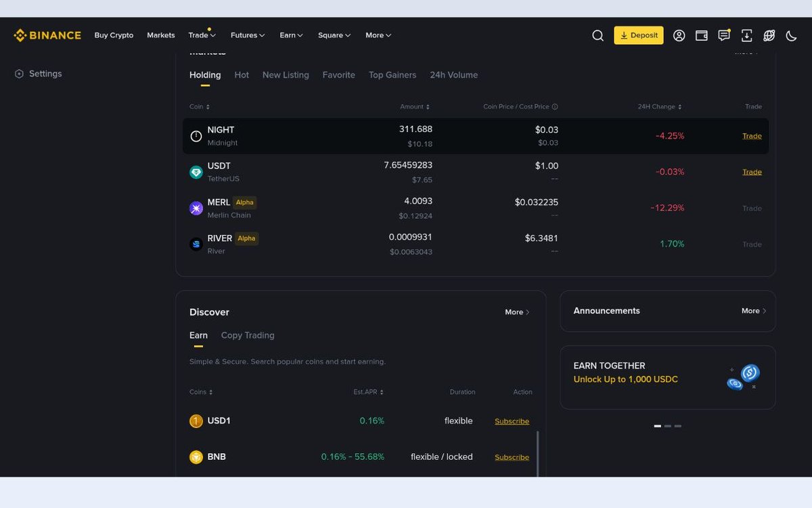Click the USDT Tether coin icon
The image size is (812, 508).
pyautogui.click(x=196, y=172)
